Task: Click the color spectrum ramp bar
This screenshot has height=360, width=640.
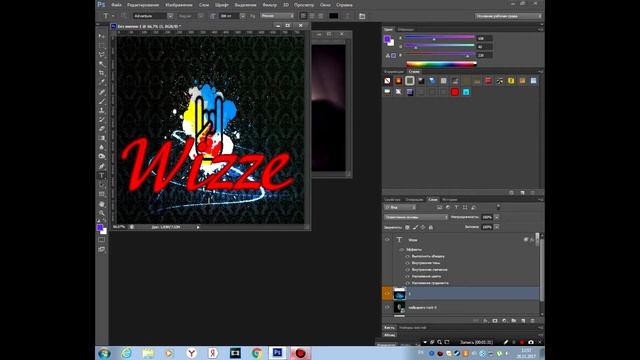Action: click(x=442, y=64)
